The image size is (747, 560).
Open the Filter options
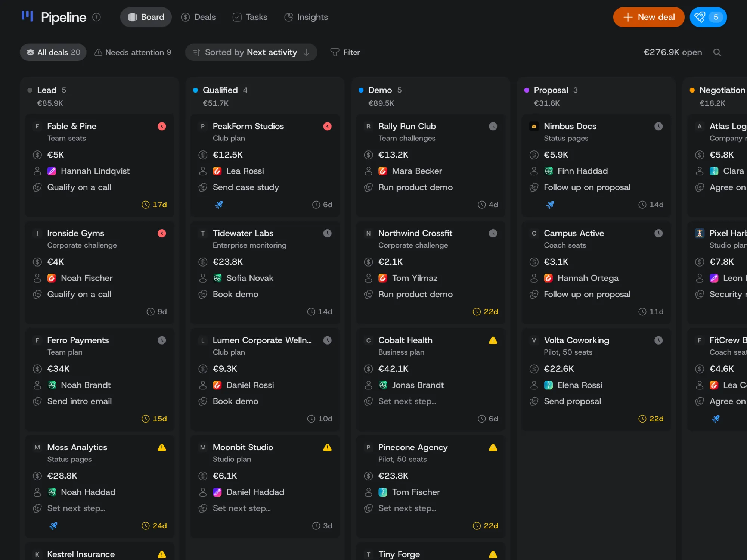point(345,52)
